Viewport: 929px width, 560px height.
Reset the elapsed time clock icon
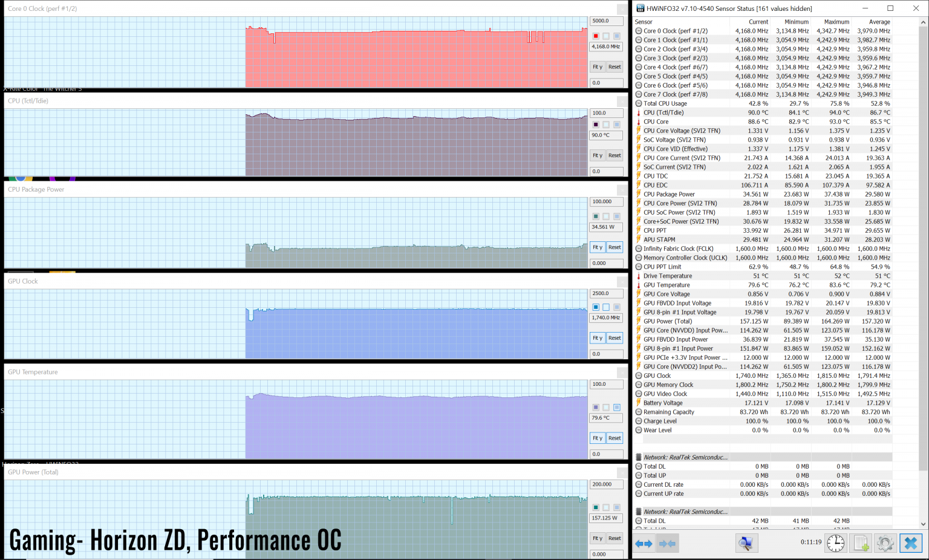(x=835, y=543)
